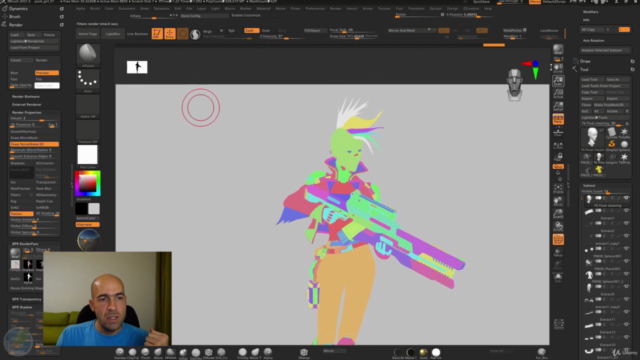Open the Home Page
This screenshot has height=360, width=640.
(x=88, y=34)
